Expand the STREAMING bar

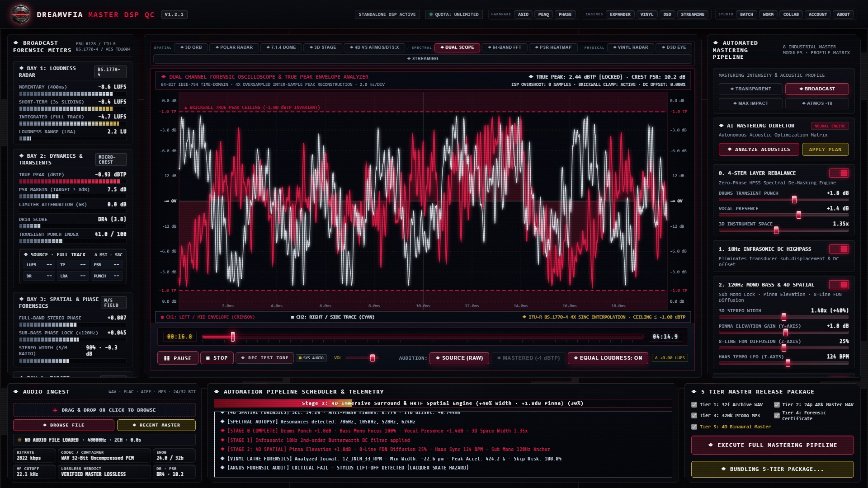coord(423,59)
